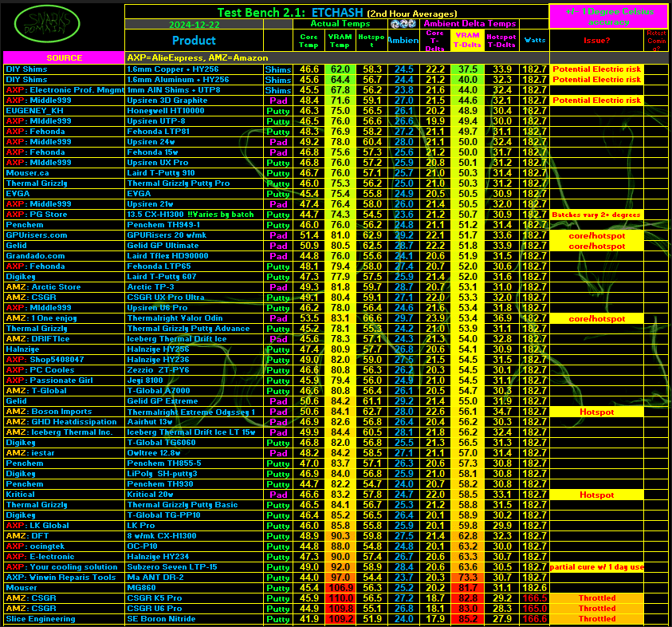
Task: Select the AMZ: GHD Heatdissipation source cell
Action: 64,422
